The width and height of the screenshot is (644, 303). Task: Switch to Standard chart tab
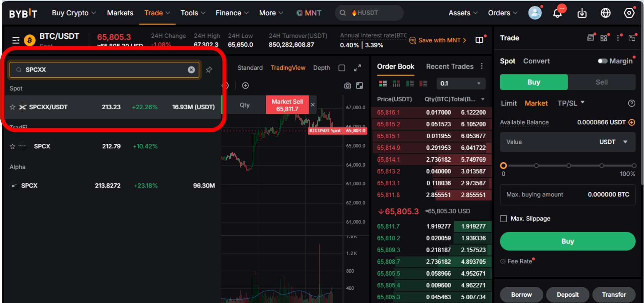(250, 68)
